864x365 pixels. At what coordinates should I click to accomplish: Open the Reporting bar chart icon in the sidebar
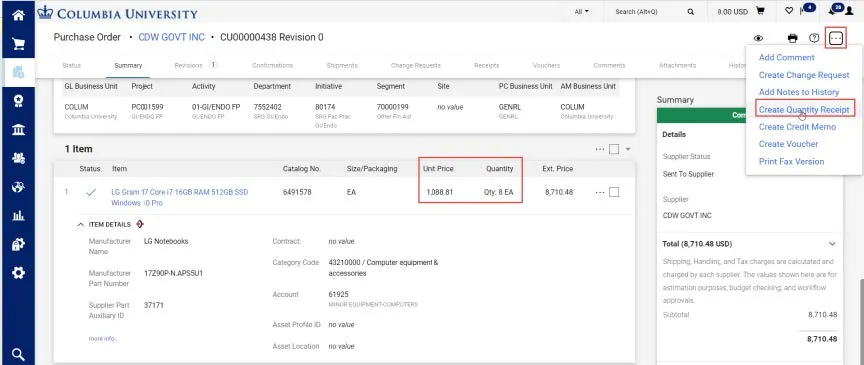(x=18, y=216)
